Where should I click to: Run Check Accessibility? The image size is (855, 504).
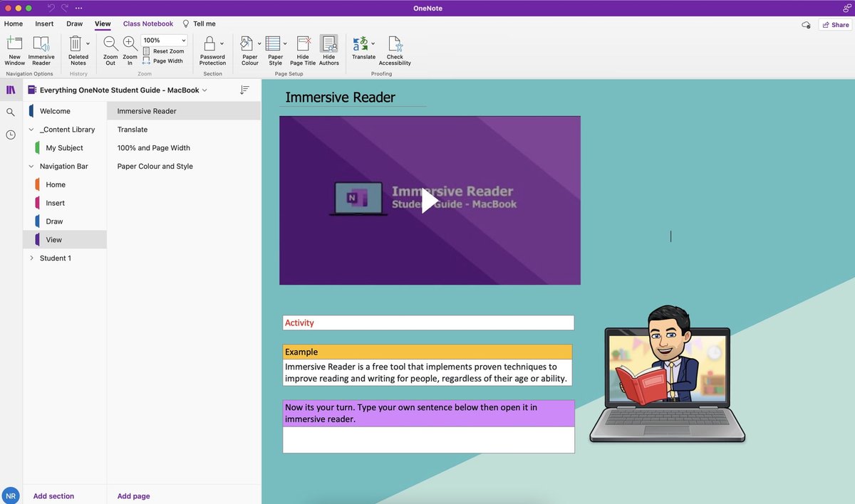point(395,51)
